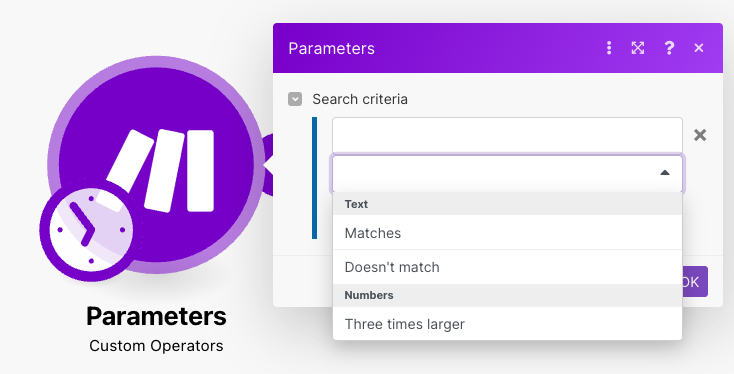Click the operator combo box field
The image size is (734, 374).
coord(507,173)
